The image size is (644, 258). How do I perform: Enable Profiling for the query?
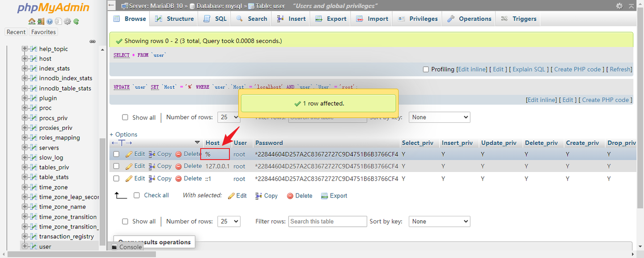(x=426, y=69)
